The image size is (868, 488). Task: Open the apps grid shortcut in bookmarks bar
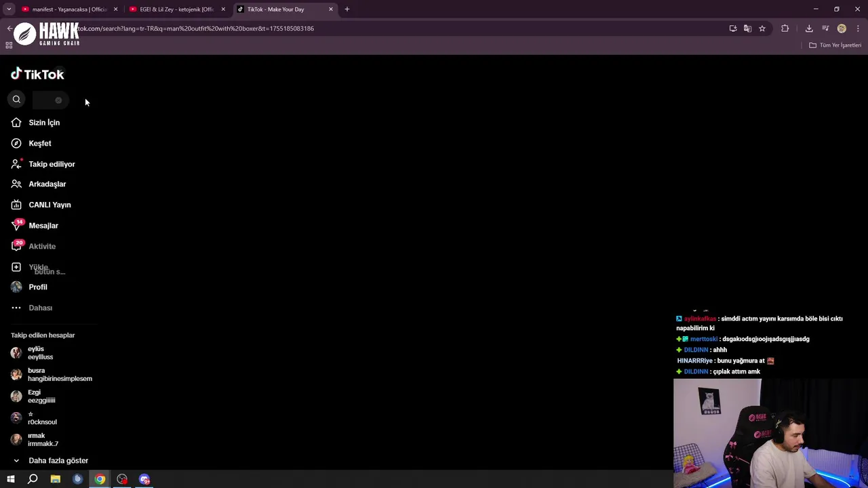(x=9, y=45)
